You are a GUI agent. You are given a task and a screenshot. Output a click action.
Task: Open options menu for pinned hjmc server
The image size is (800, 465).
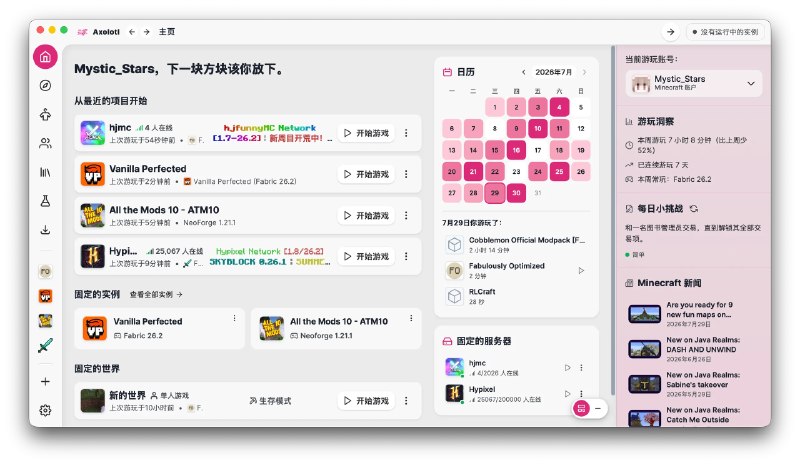(x=581, y=368)
